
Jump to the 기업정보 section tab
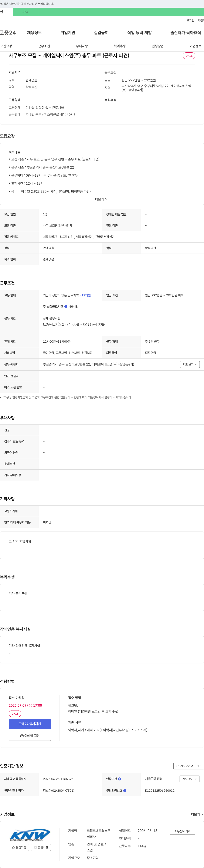(195, 46)
